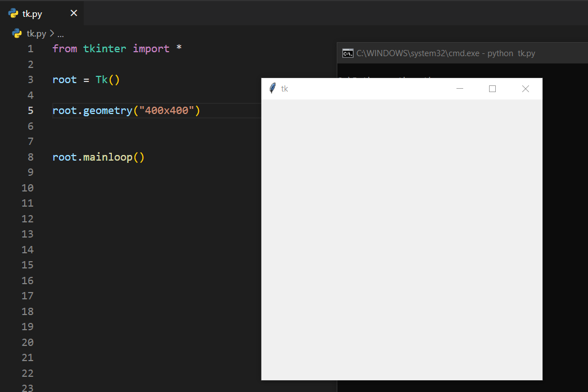Open the tk.py breadcrumb item
Viewport: 588px width, 392px height.
coord(37,34)
